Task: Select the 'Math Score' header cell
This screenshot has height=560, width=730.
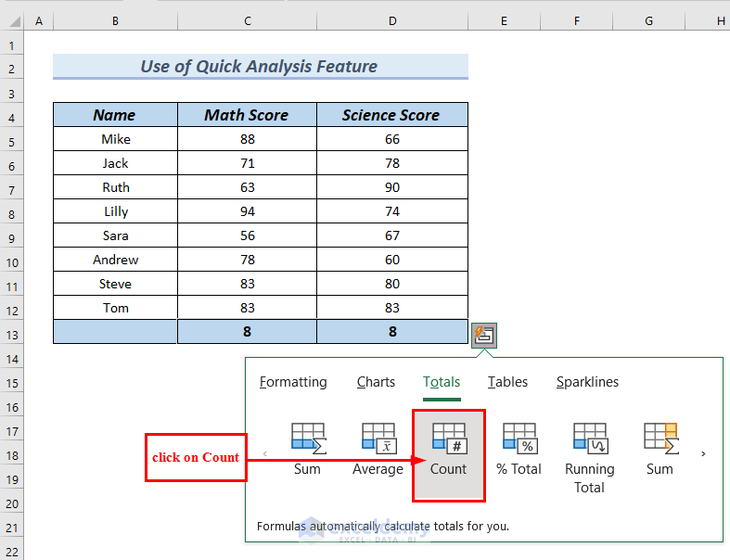Action: coord(248,115)
